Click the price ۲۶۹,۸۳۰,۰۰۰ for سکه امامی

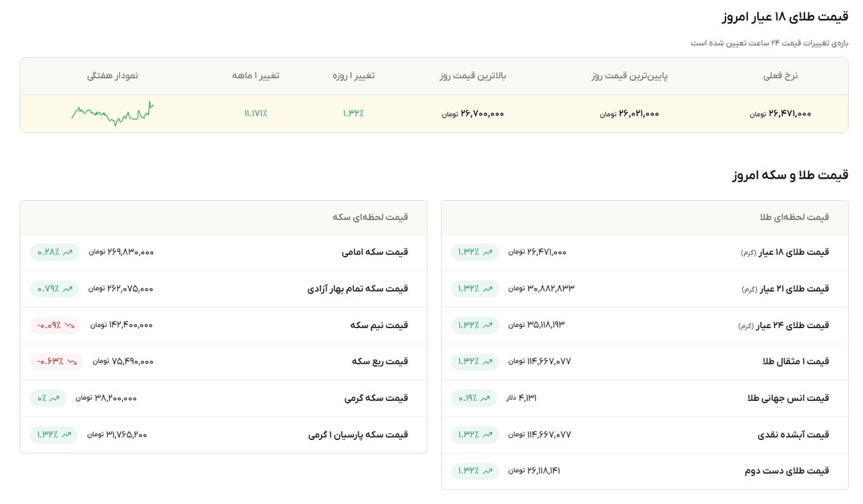click(121, 252)
